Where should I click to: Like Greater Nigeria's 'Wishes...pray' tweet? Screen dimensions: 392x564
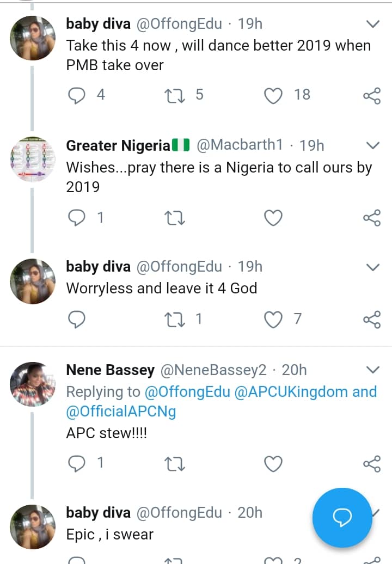tap(273, 218)
